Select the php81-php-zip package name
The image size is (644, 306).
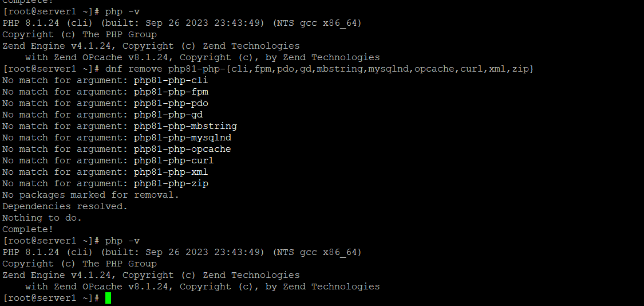171,183
